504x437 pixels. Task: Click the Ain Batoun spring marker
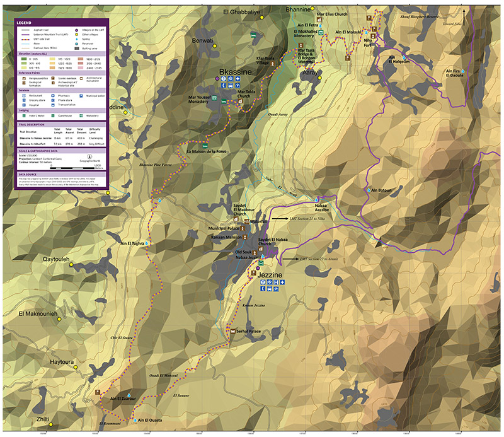pos(368,190)
